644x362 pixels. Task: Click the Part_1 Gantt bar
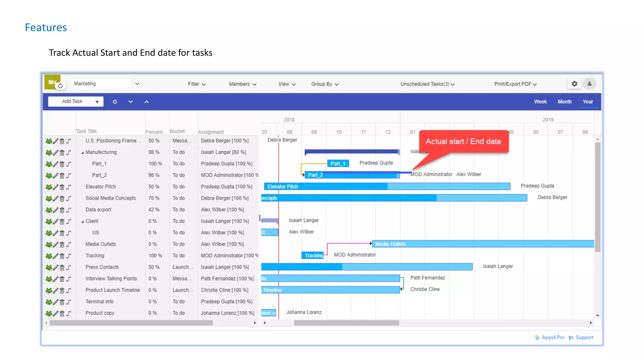coord(338,164)
